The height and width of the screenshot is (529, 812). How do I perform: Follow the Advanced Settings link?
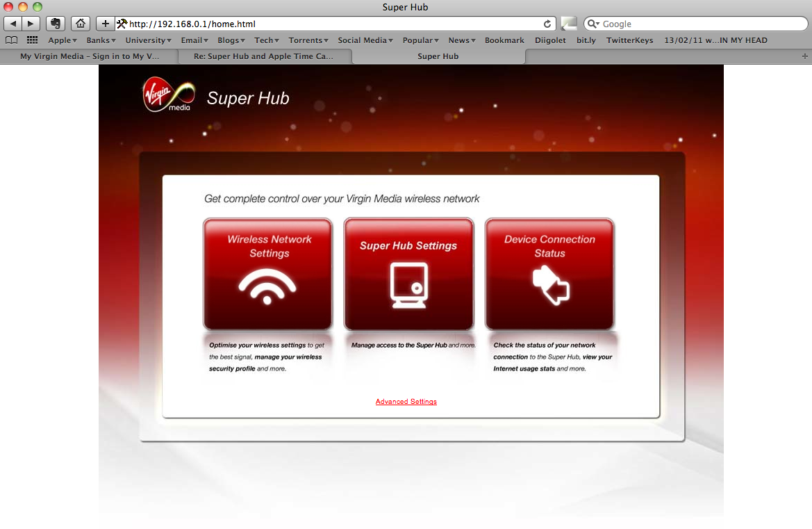click(406, 402)
